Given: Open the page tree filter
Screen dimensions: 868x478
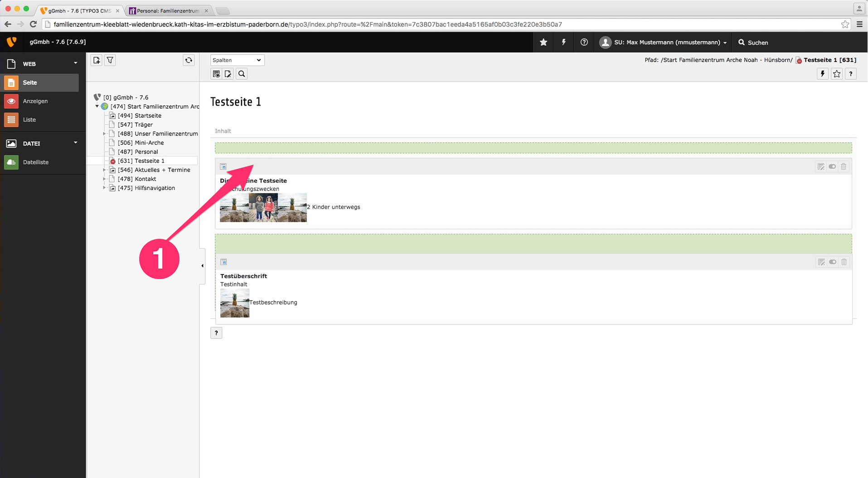Looking at the screenshot, I should (110, 60).
